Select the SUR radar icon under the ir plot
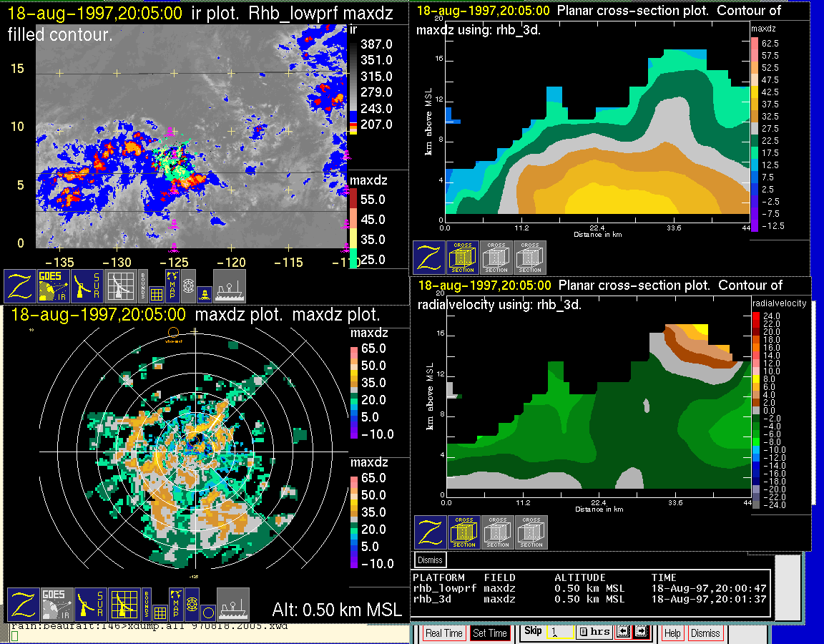824x644 pixels. (88, 286)
